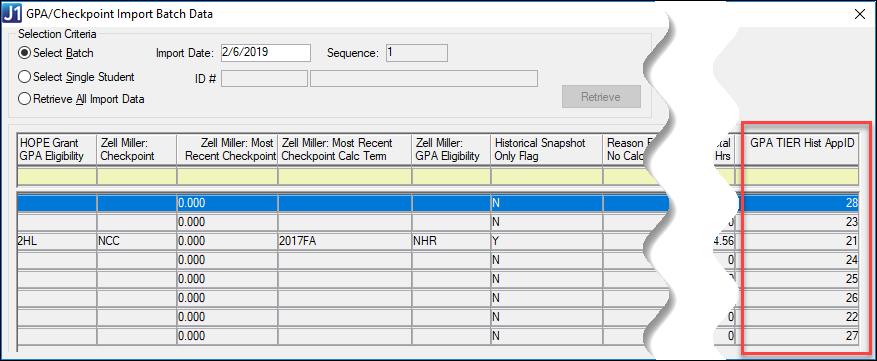Select the row containing 2HL eligibility
The image size is (877, 361).
pyautogui.click(x=438, y=241)
